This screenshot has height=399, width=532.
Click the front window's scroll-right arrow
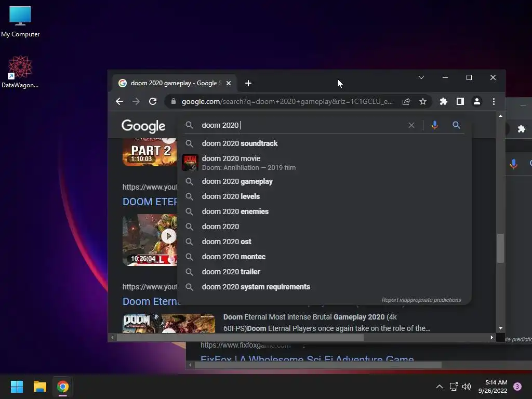point(491,338)
